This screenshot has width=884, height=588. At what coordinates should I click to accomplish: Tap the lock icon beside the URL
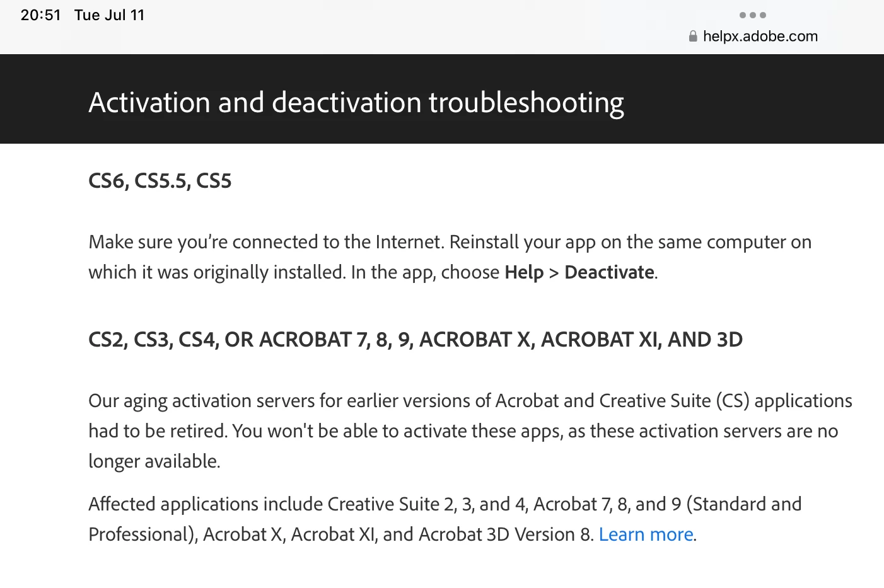(x=693, y=37)
